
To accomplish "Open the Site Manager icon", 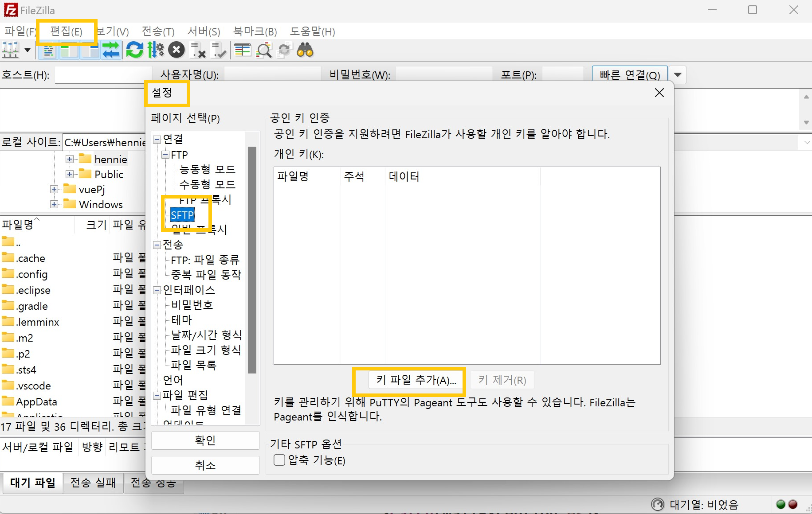I will pyautogui.click(x=10, y=50).
